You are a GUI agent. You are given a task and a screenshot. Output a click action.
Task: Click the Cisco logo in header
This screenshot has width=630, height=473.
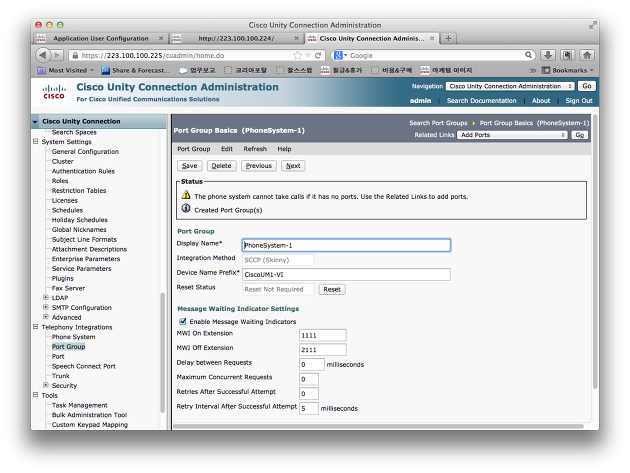tap(54, 92)
